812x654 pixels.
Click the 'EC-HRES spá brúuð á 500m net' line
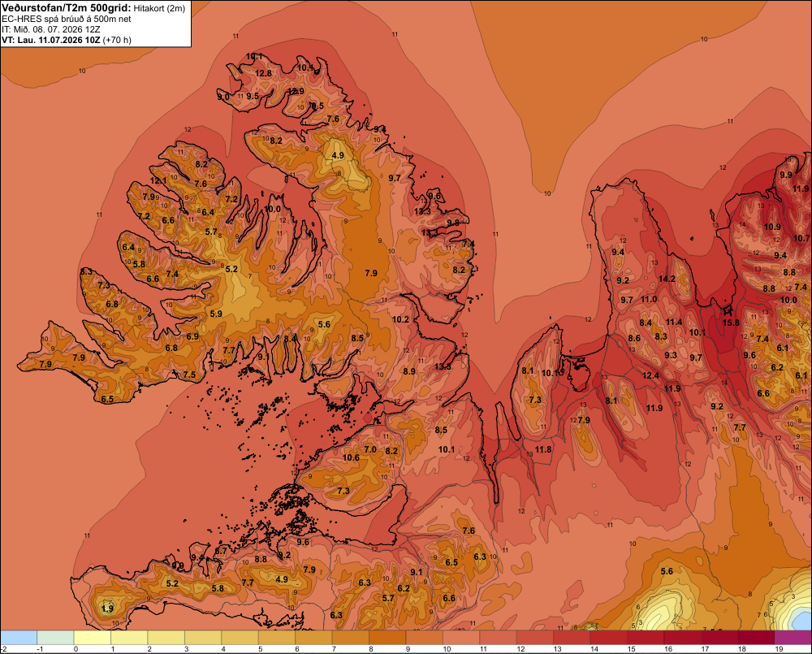coord(67,19)
